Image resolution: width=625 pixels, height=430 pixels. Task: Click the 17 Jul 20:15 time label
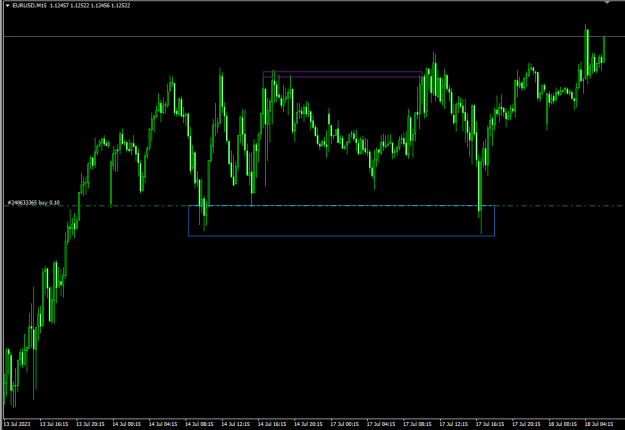pyautogui.click(x=526, y=424)
